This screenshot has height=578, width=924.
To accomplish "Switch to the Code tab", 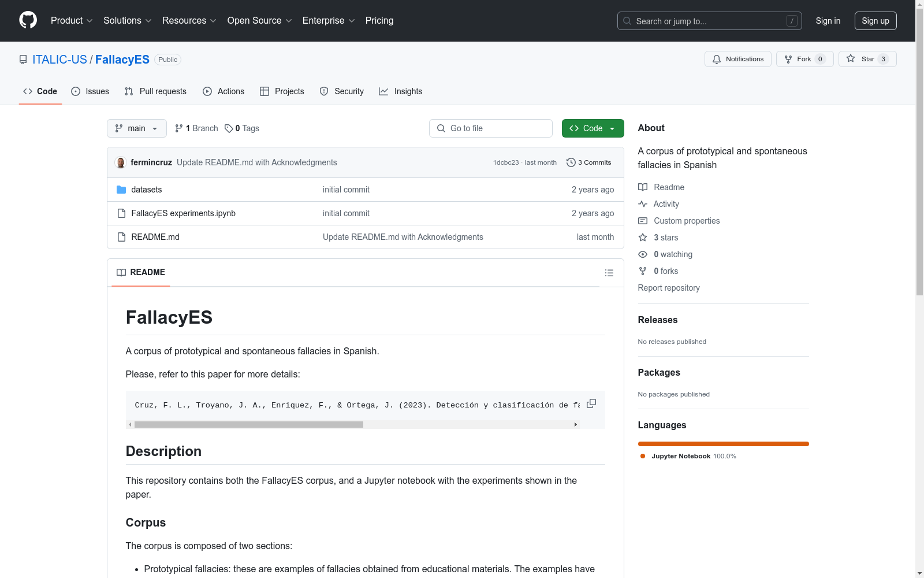I will coord(40,91).
